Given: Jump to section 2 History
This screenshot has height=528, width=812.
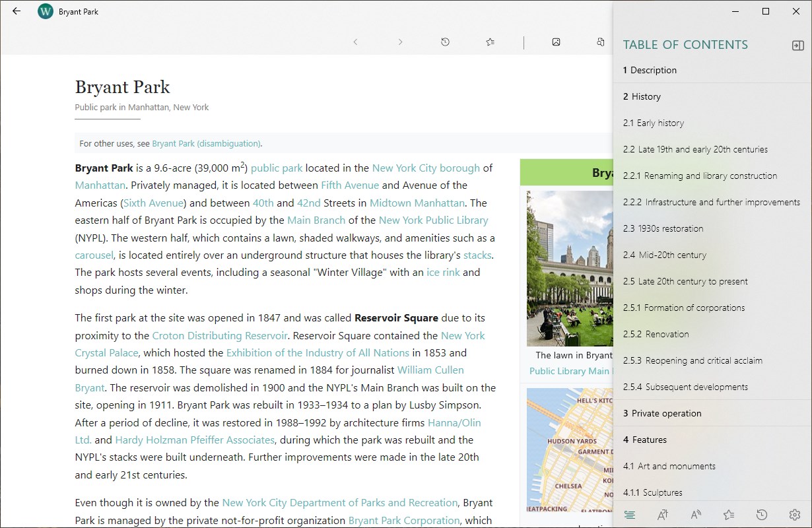Looking at the screenshot, I should pyautogui.click(x=712, y=96).
